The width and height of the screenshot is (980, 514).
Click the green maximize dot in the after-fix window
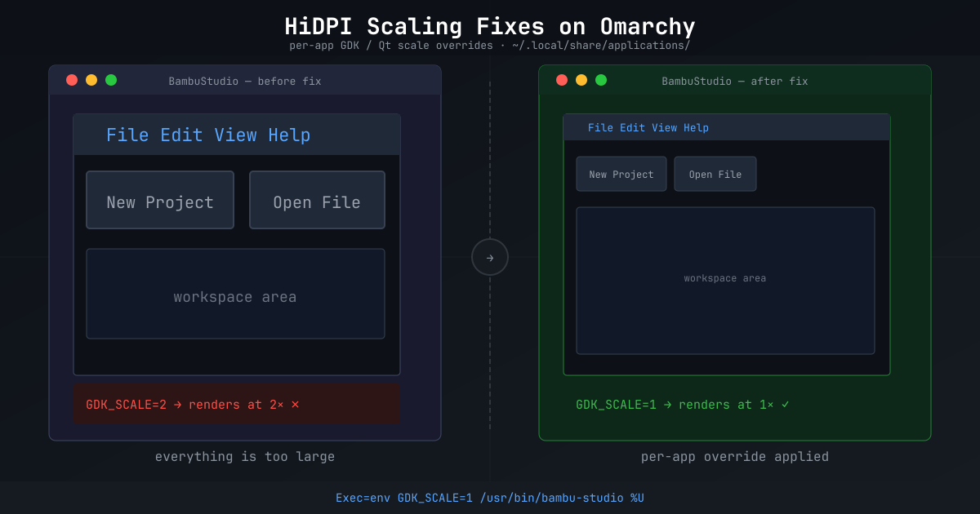tap(601, 80)
